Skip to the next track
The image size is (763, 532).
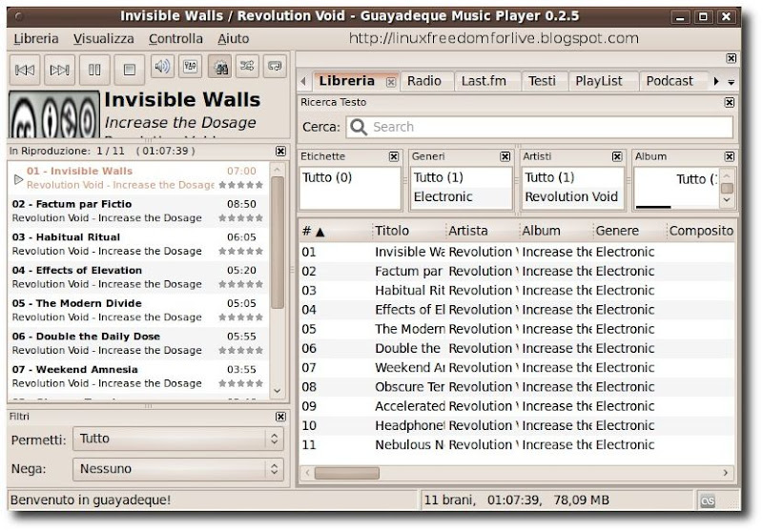pyautogui.click(x=60, y=69)
